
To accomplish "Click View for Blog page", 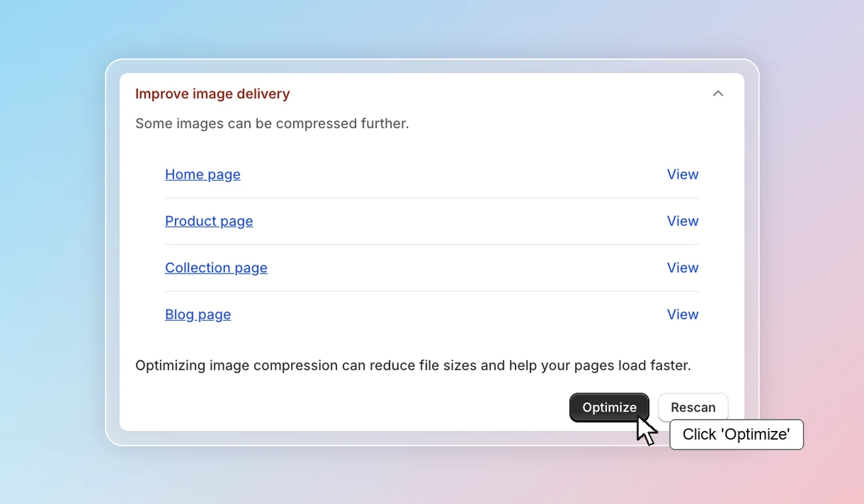I will (x=683, y=314).
